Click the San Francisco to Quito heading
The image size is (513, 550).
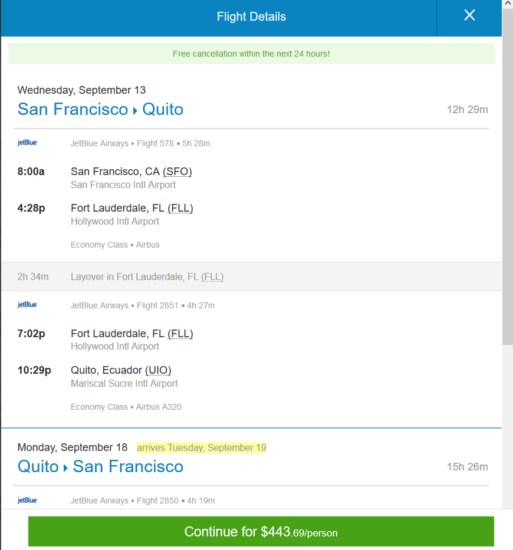[100, 109]
